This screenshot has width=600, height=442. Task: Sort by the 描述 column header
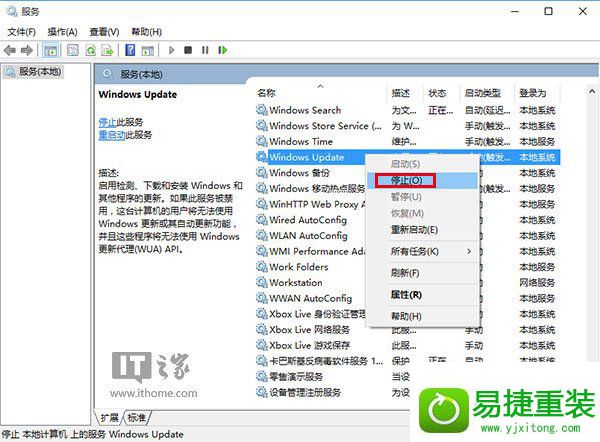click(x=406, y=93)
